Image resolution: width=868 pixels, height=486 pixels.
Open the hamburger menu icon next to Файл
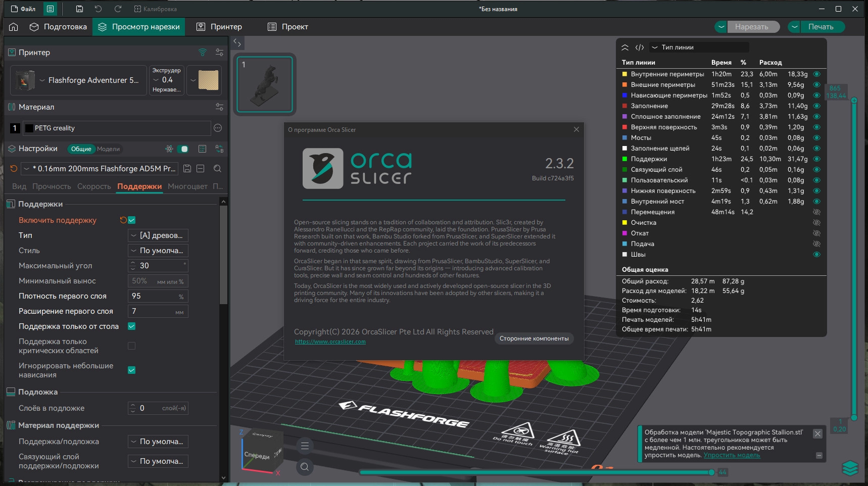pos(51,9)
